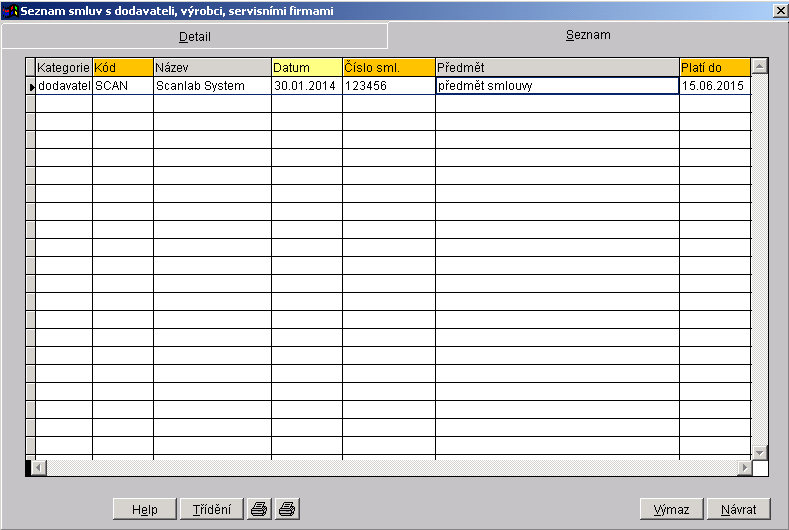
Task: Open Help with the Help button
Action: pos(144,509)
